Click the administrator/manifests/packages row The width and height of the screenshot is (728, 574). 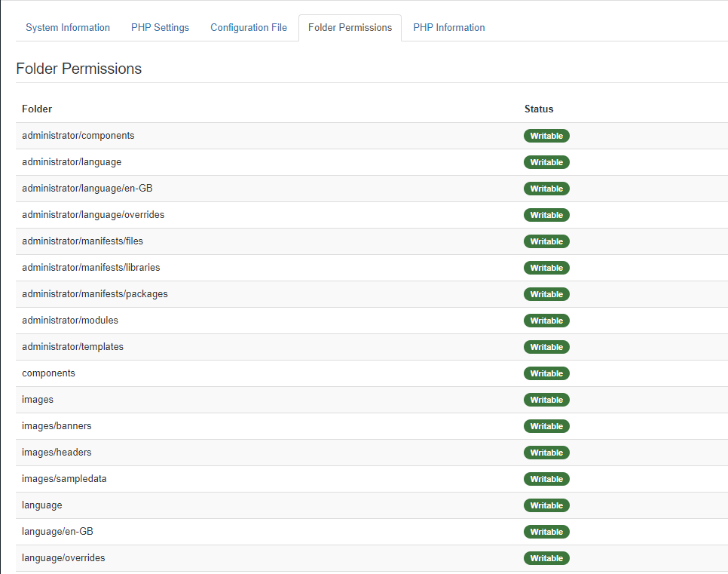[94, 294]
